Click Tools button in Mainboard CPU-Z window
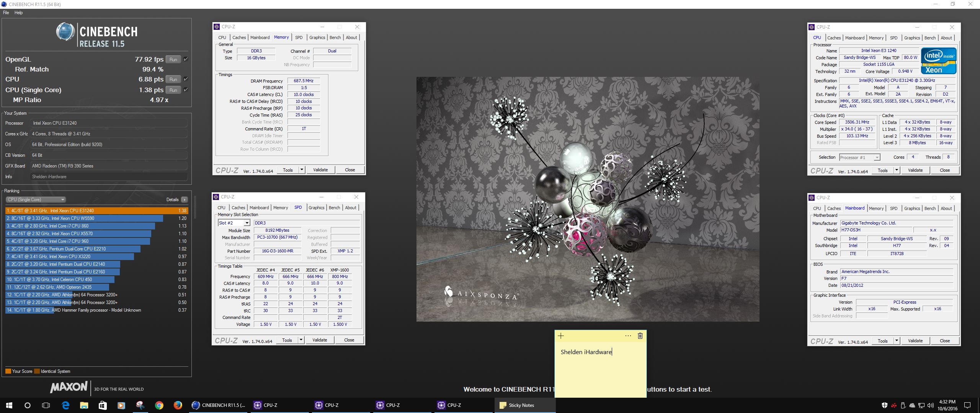Viewport: 980px width, 413px height. 882,341
